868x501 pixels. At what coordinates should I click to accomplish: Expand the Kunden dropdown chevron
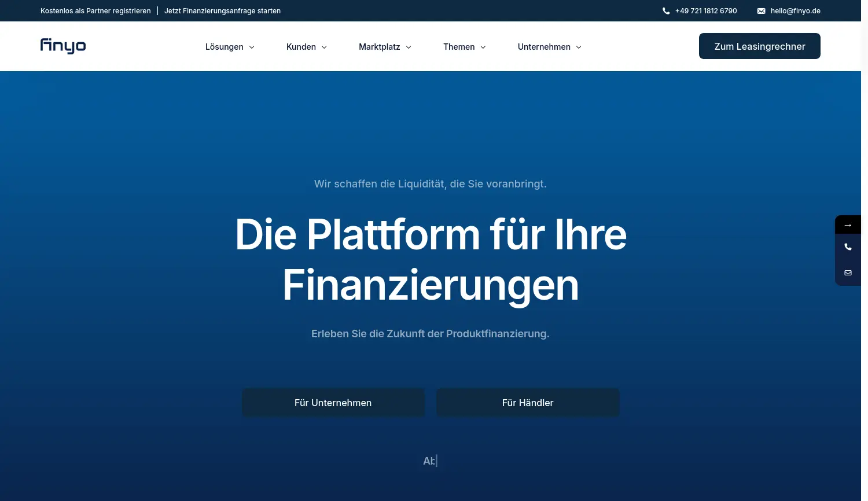[x=324, y=47]
